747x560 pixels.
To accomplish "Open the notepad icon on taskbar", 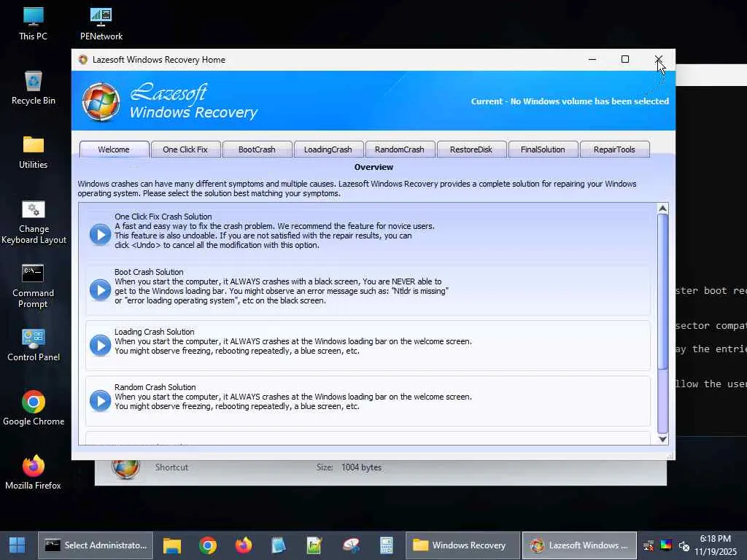I will coord(279,545).
